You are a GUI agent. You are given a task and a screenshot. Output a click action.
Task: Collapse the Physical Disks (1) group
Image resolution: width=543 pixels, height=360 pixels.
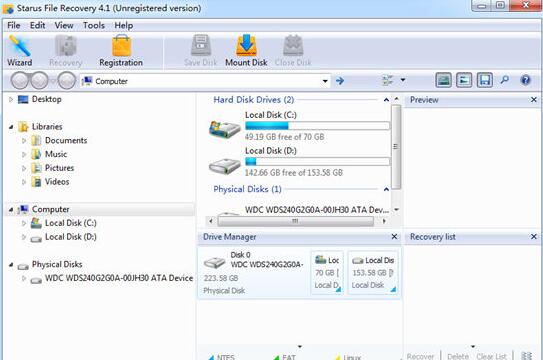point(386,189)
